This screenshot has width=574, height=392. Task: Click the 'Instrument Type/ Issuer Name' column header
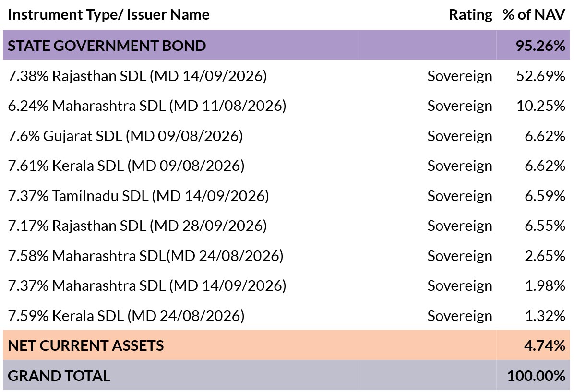pyautogui.click(x=109, y=15)
